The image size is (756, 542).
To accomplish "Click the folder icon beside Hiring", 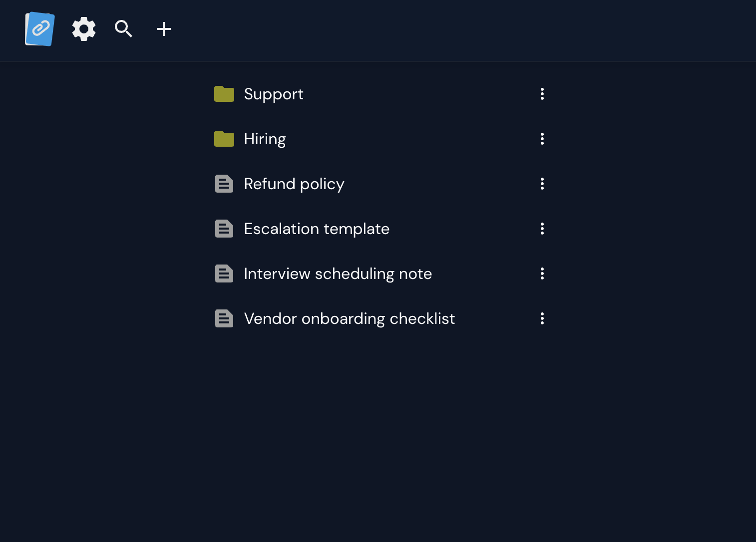I will pos(224,139).
